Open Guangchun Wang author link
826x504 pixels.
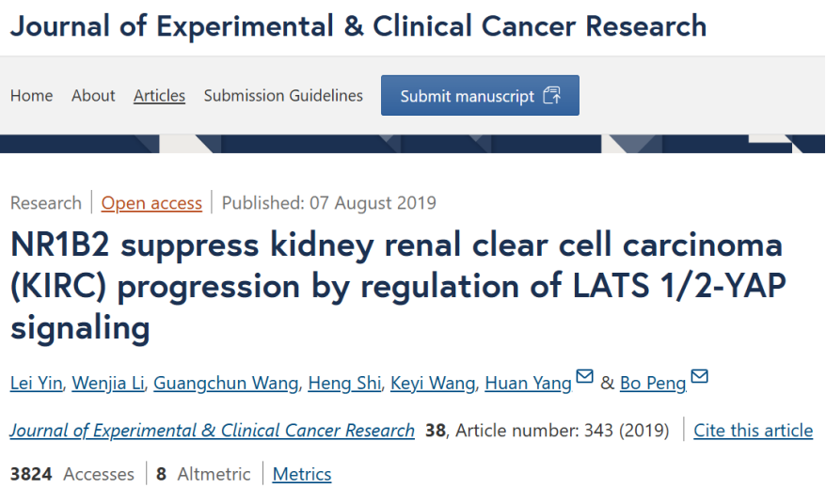tap(226, 383)
